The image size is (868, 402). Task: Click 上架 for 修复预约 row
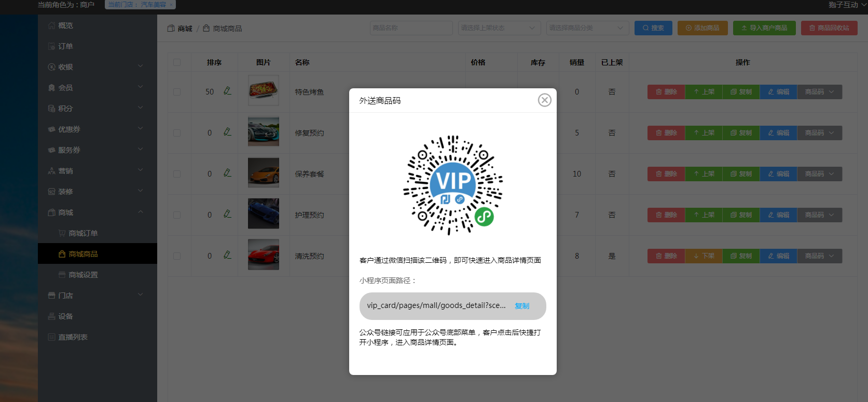(704, 133)
